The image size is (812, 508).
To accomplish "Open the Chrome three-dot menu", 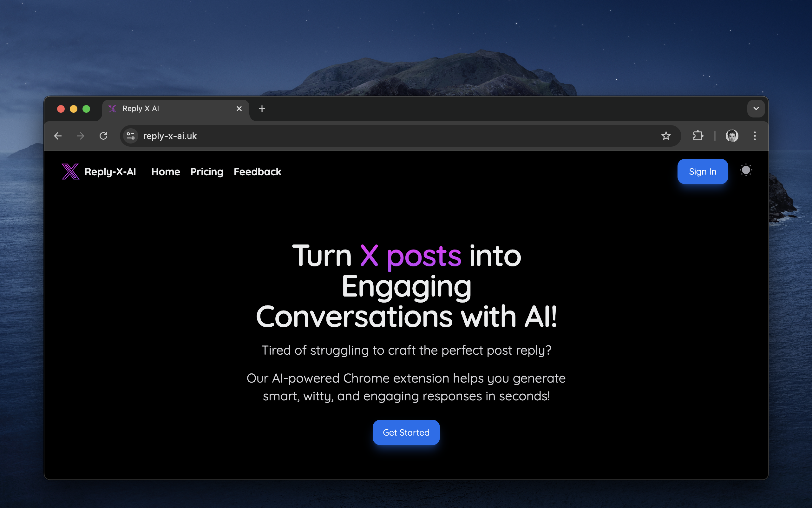I will point(755,136).
